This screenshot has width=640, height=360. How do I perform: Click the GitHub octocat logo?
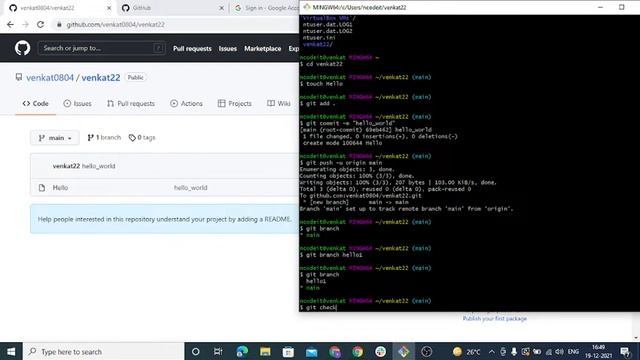coord(22,48)
